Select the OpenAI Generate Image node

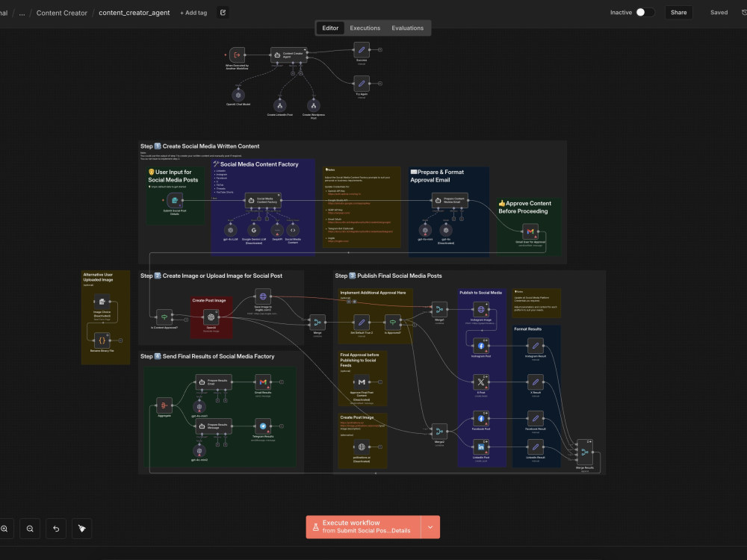[211, 317]
